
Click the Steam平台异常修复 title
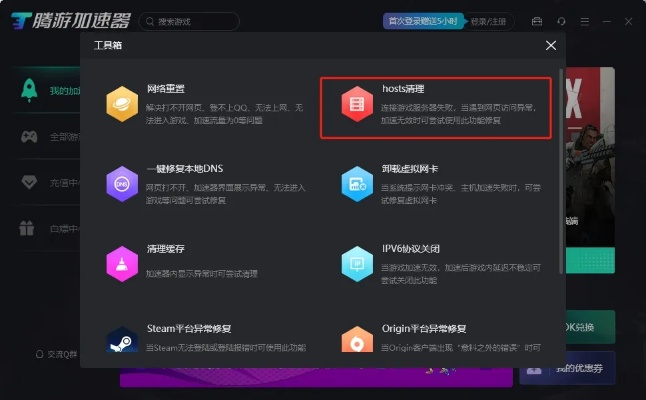[x=189, y=328]
